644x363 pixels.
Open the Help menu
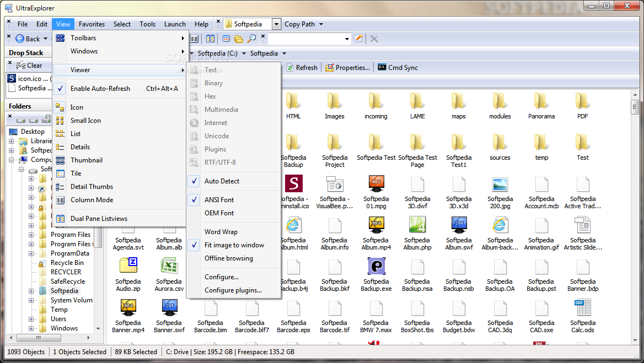(201, 24)
